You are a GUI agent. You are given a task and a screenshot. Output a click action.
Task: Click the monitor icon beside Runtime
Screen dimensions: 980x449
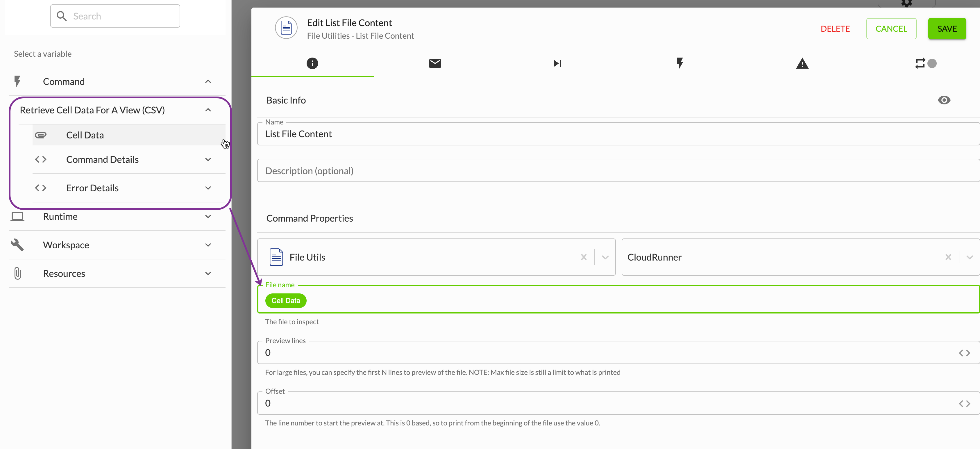[17, 216]
